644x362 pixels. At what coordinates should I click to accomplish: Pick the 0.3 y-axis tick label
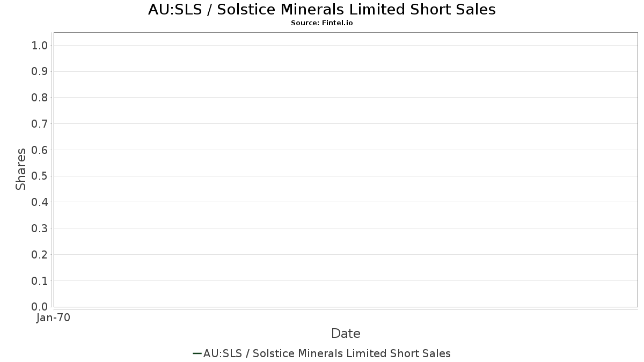pos(40,228)
